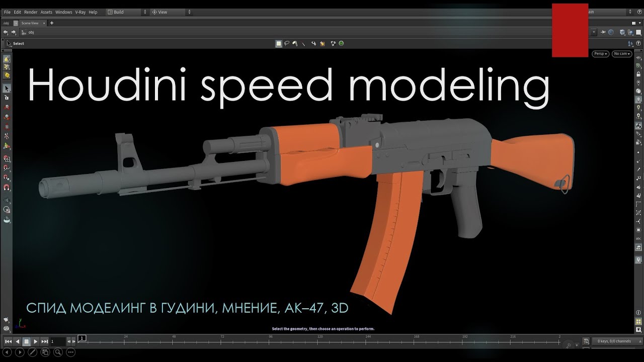644x362 pixels.
Task: Switch to brush selection mode
Action: [x=295, y=44]
